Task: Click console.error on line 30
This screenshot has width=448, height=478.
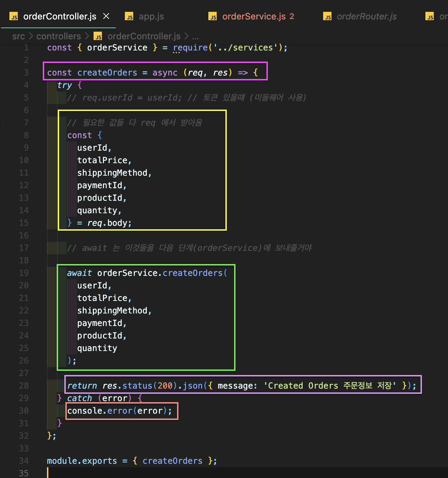Action: (x=100, y=411)
